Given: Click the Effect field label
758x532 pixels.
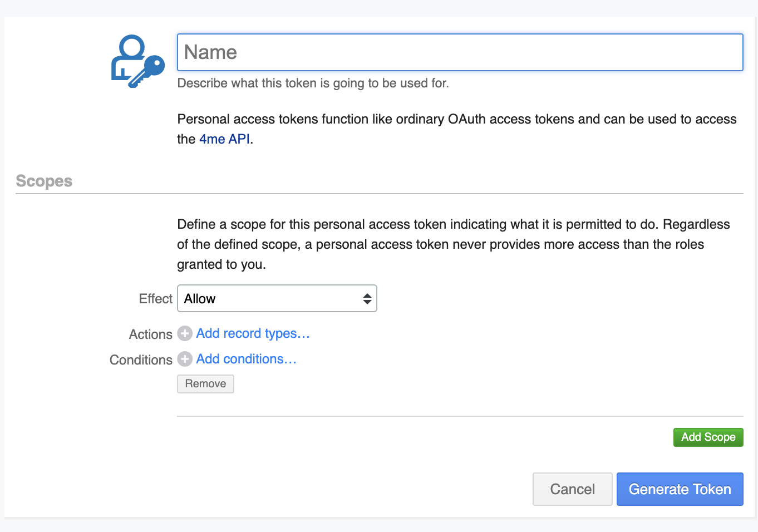Looking at the screenshot, I should [156, 299].
